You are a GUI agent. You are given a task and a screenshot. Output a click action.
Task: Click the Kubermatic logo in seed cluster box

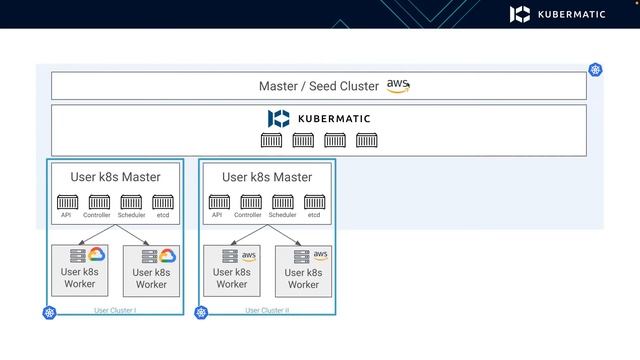point(319,119)
